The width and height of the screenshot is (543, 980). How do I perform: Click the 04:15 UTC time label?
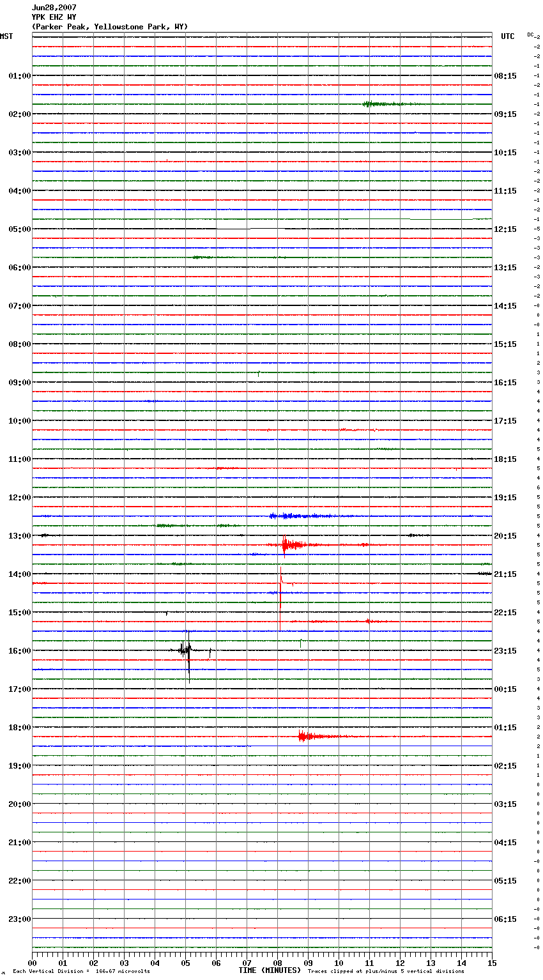(505, 843)
